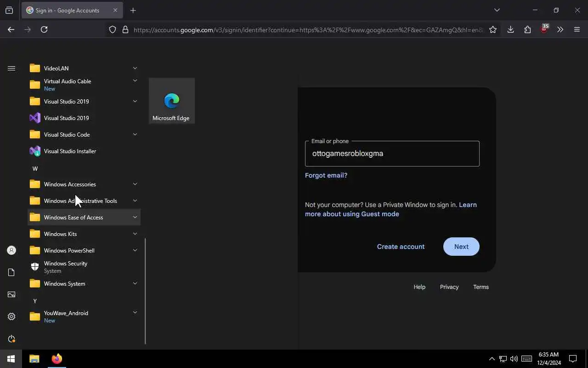The width and height of the screenshot is (588, 368).
Task: Click the Firefox view icon at top-left
Action: click(9, 10)
